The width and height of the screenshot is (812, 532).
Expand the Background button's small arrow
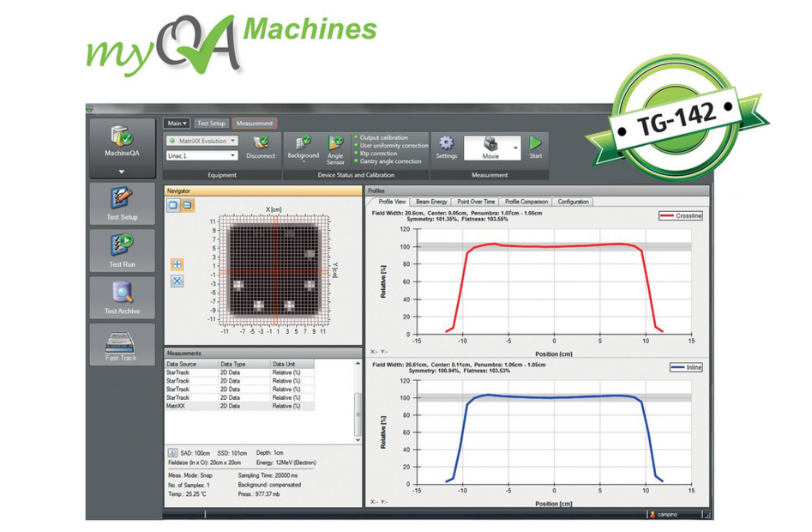304,162
